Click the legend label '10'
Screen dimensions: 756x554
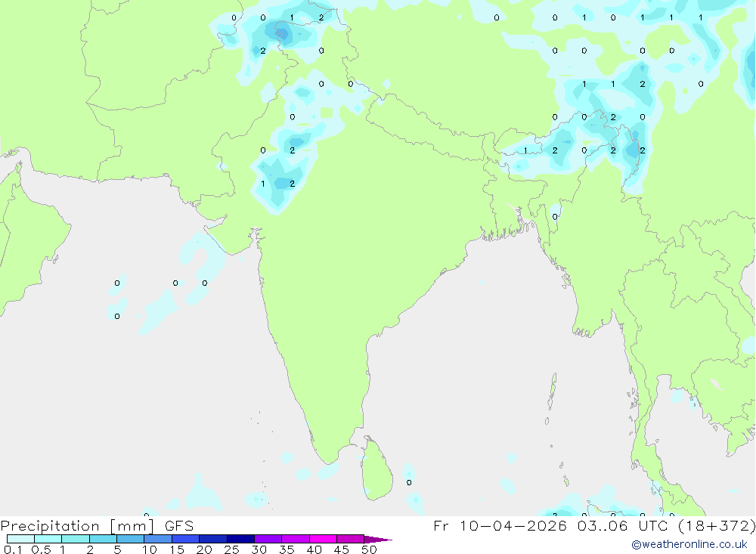(149, 549)
